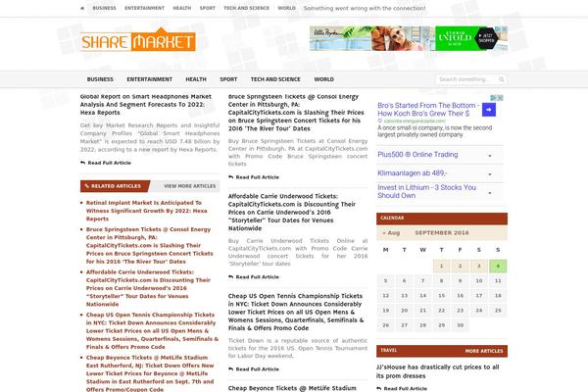Read full article on US Open tickets
588x392 pixels.
(x=254, y=369)
